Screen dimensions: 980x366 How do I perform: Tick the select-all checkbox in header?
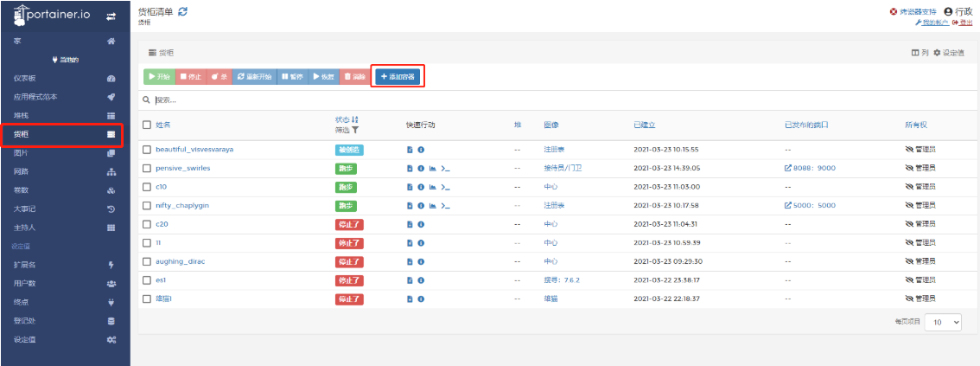(x=147, y=125)
